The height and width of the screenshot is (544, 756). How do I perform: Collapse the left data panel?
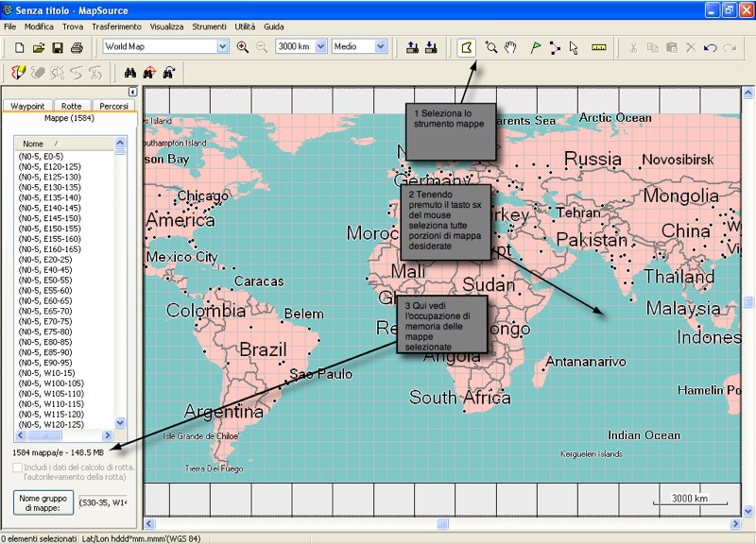(132, 92)
